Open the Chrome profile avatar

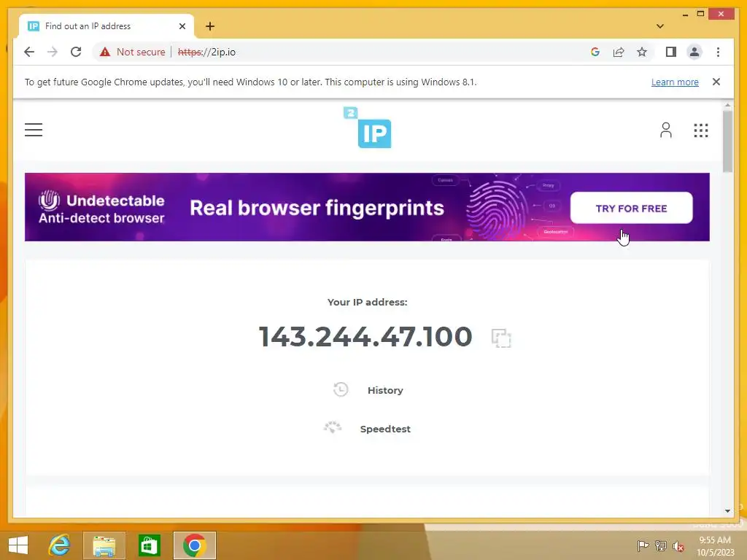tap(694, 52)
